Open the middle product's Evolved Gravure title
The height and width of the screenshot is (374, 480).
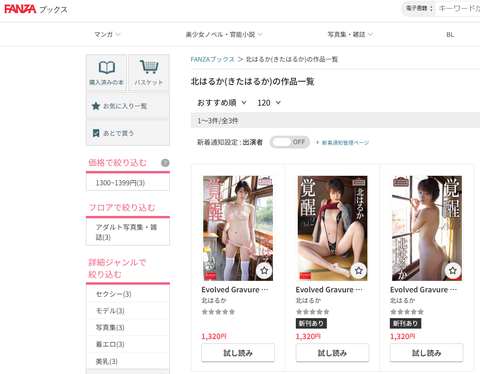[329, 290]
